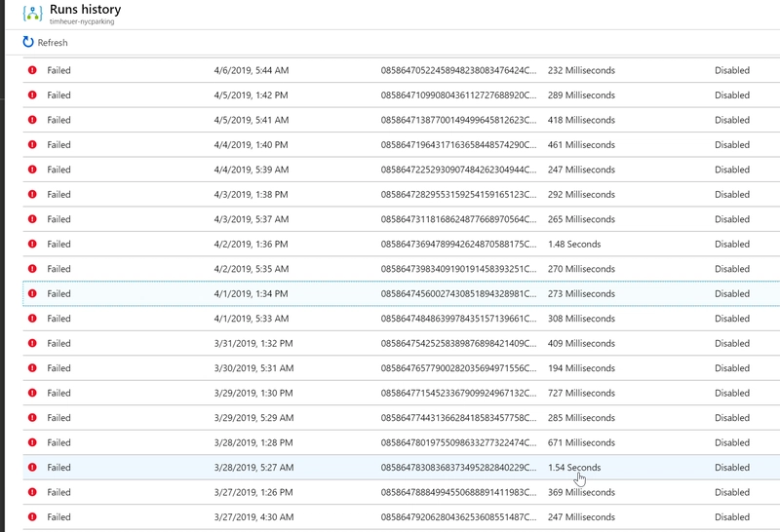780x532 pixels.
Task: Click failed icon on 3/31/2019 1:32 PM row
Action: click(32, 344)
